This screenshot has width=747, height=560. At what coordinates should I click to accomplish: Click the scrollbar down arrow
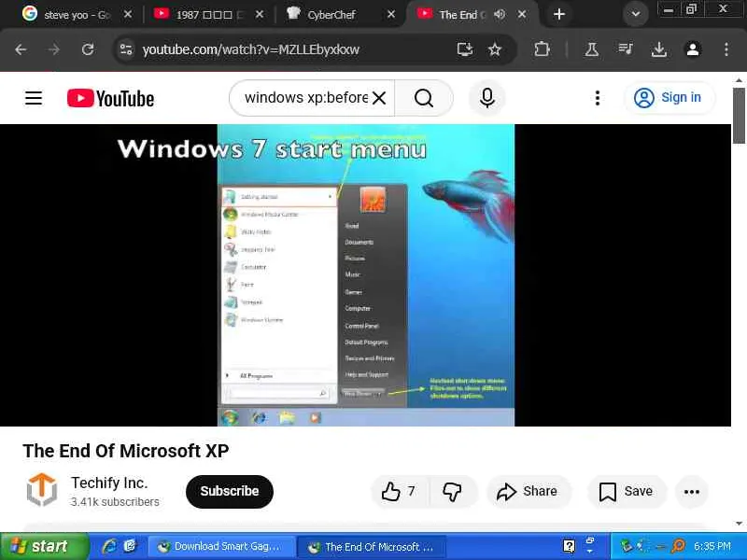tap(739, 524)
